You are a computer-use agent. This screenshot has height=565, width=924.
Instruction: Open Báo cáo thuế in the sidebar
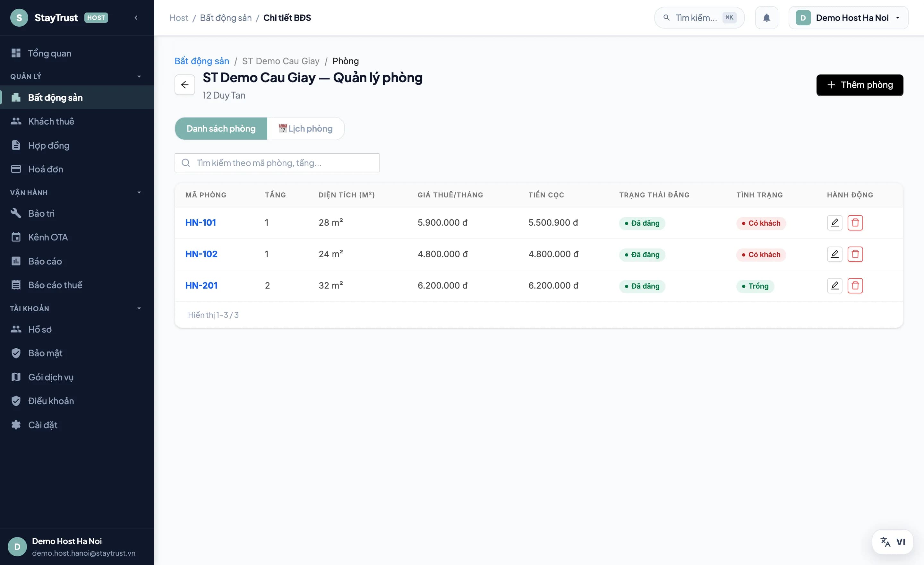(77, 285)
